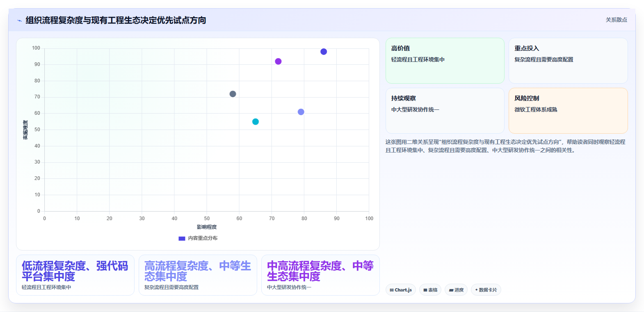Viewport: 644px width, 312px height.
Task: Click the 中大型研发协作统一 text in 持续观察 card
Action: pyautogui.click(x=415, y=109)
